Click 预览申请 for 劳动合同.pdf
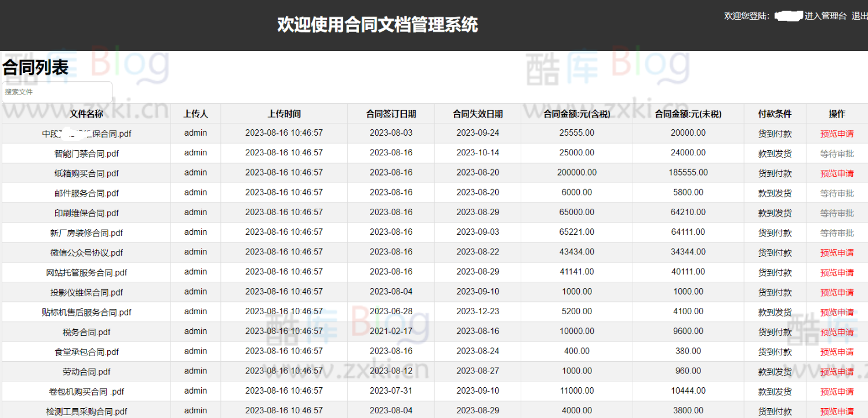The image size is (868, 418). (x=836, y=371)
